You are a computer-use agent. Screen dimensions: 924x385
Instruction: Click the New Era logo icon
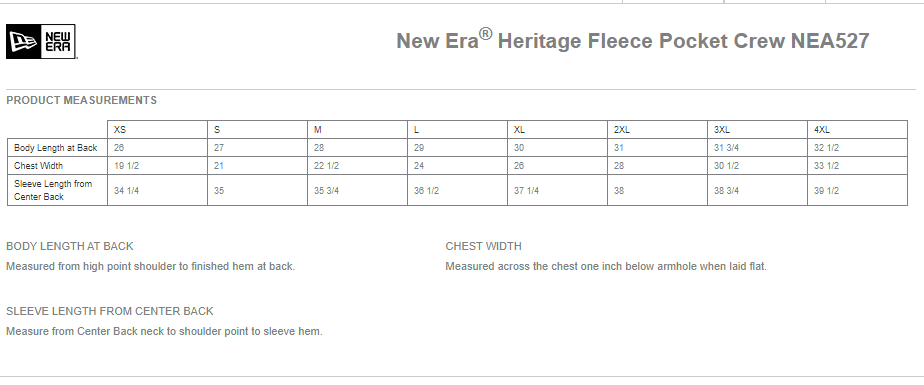point(41,41)
